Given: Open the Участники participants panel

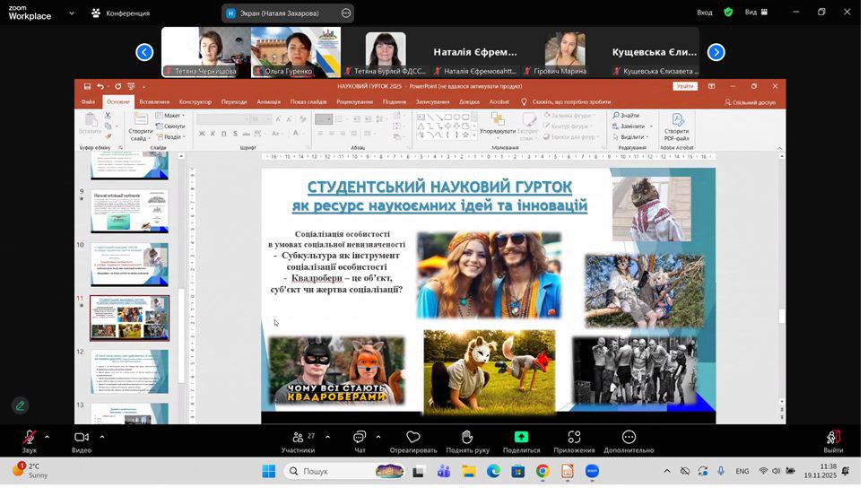Looking at the screenshot, I should (298, 438).
